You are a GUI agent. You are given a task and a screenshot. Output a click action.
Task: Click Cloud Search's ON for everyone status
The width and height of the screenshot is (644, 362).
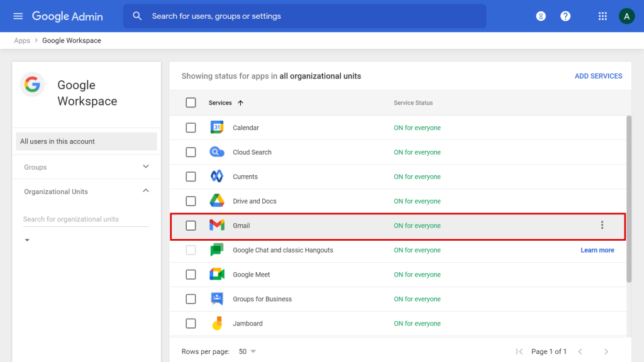click(x=417, y=152)
